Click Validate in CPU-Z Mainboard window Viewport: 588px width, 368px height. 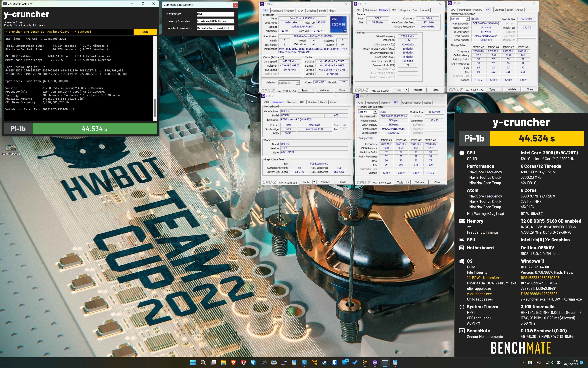point(325,182)
